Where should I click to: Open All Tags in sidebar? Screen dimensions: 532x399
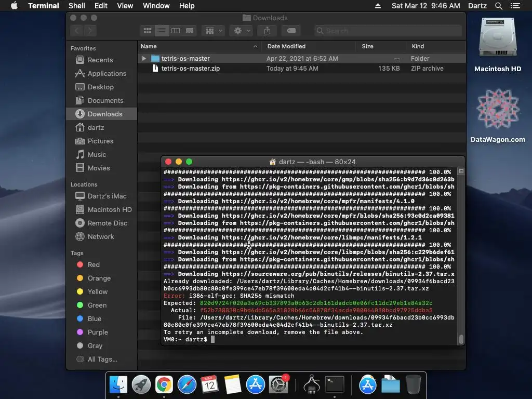coord(102,360)
